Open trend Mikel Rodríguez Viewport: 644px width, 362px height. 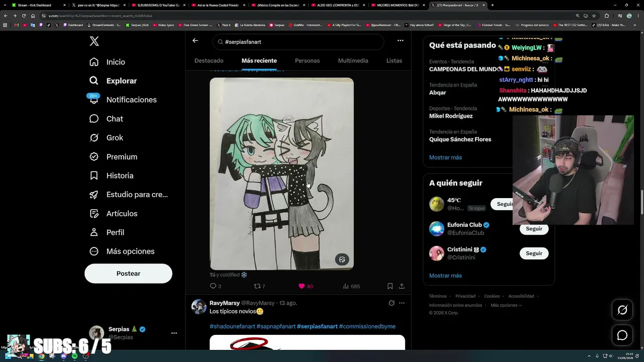point(451,116)
